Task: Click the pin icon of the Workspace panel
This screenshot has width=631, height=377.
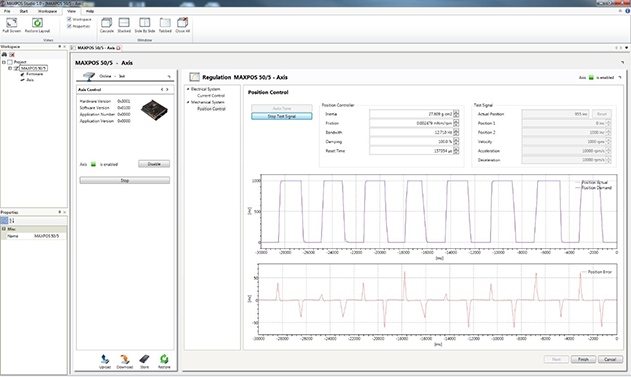Action: 60,47
